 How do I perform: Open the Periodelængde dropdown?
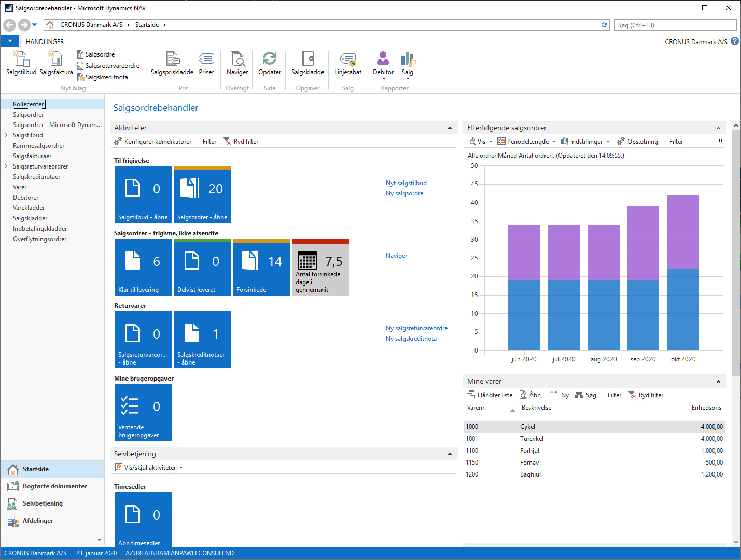(x=526, y=142)
